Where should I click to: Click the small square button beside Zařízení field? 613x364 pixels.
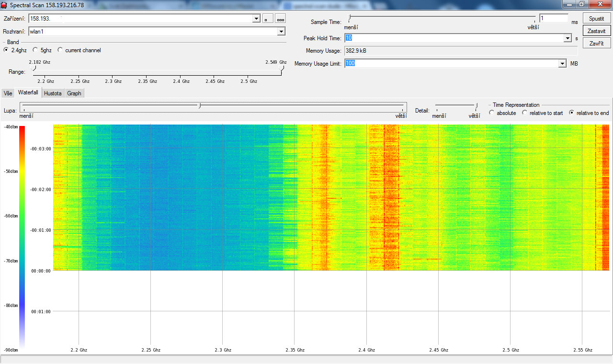point(268,19)
